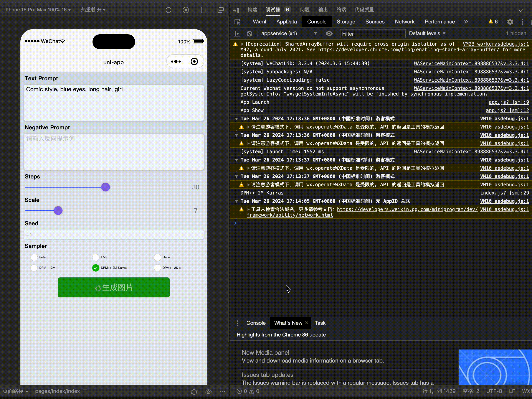Click the console Filter input field
This screenshot has width=532, height=399.
click(x=372, y=34)
